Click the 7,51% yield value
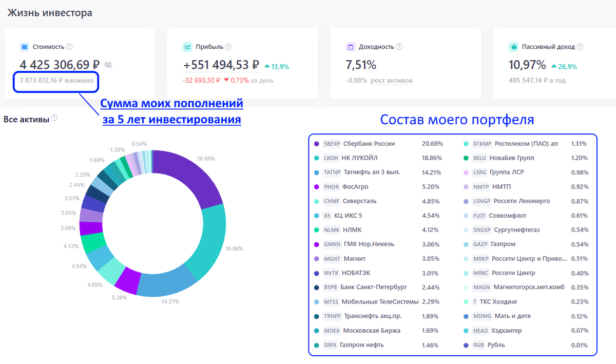 (x=361, y=65)
